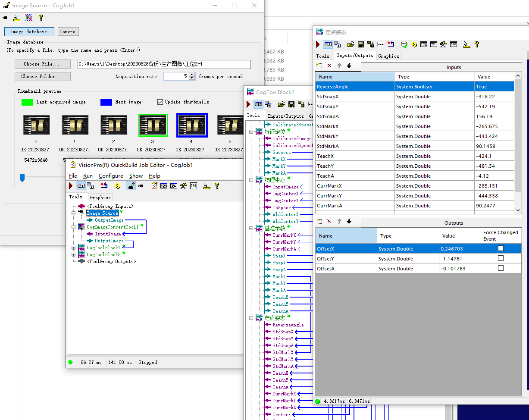
Task: Toggle Update thumbnails checkbox
Action: pyautogui.click(x=160, y=102)
